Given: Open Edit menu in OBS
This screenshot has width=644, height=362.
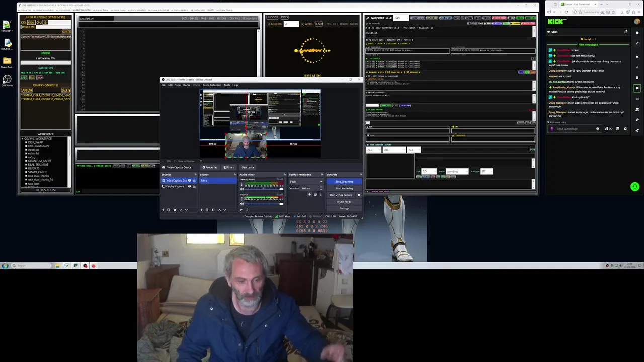Looking at the screenshot, I should (x=170, y=85).
